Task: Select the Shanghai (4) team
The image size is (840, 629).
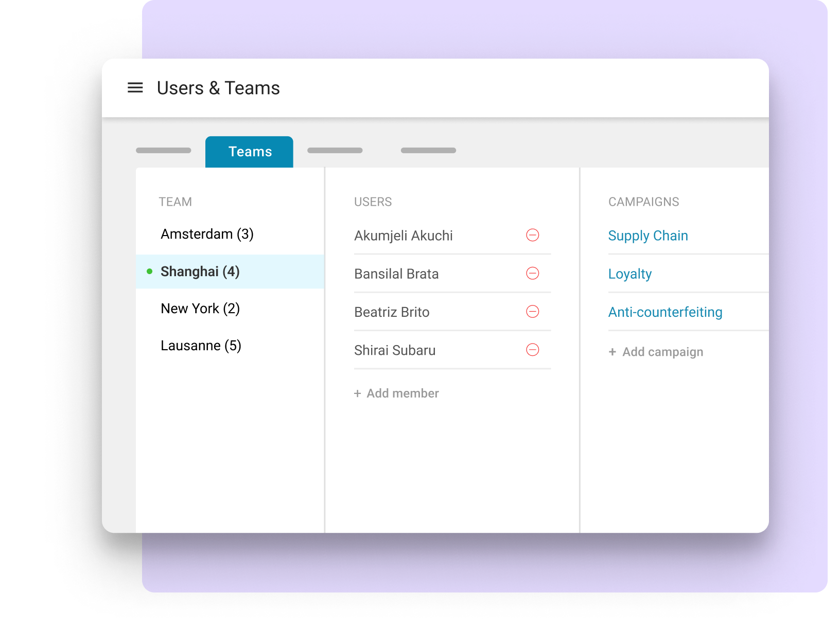Action: click(200, 272)
